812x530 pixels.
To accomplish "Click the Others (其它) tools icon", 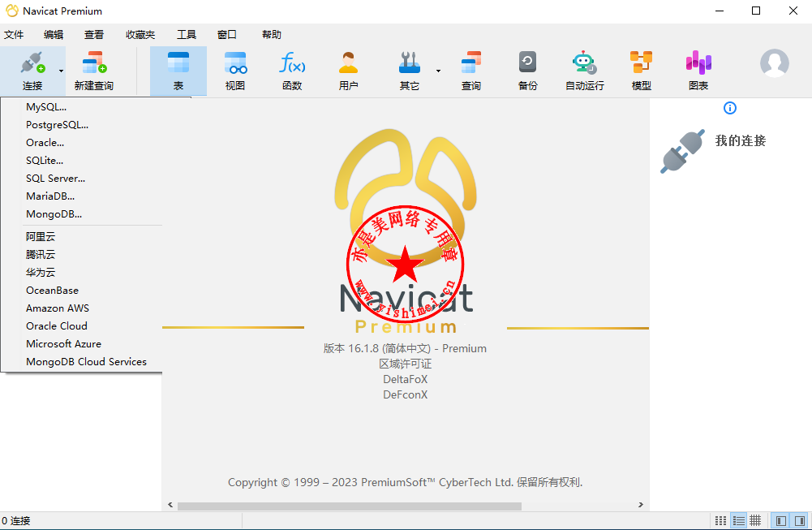I will 409,63.
